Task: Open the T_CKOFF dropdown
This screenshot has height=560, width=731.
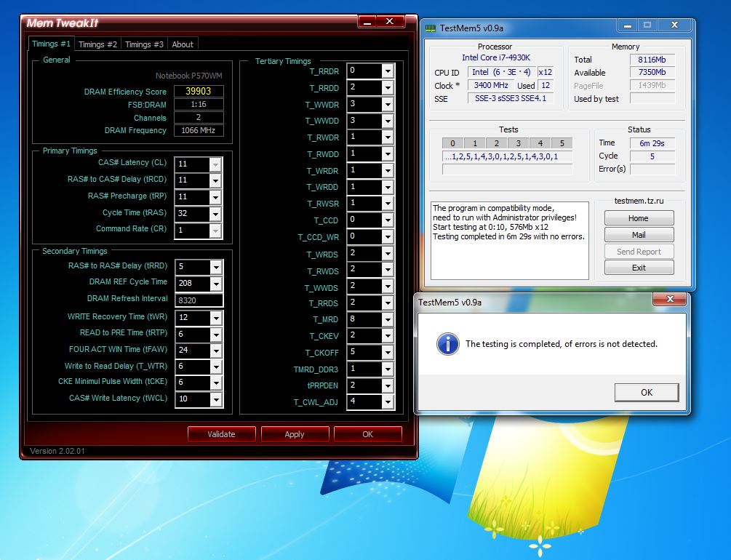Action: pyautogui.click(x=388, y=353)
